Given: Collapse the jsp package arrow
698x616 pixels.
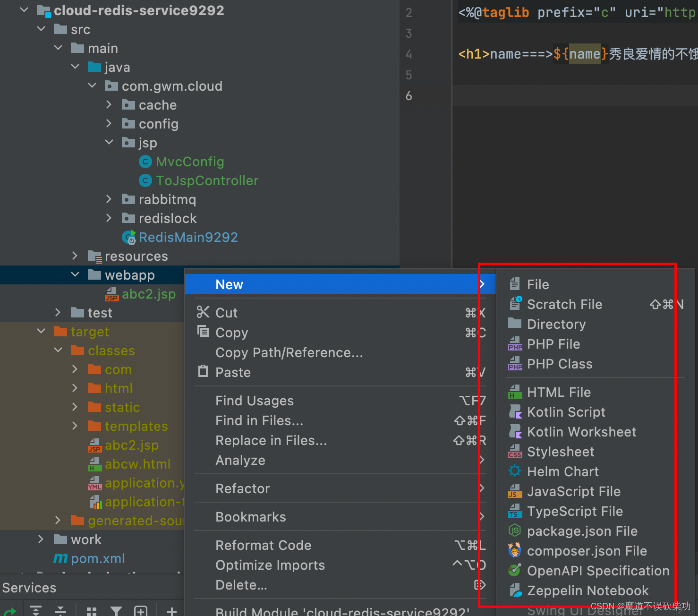Looking at the screenshot, I should (x=109, y=142).
